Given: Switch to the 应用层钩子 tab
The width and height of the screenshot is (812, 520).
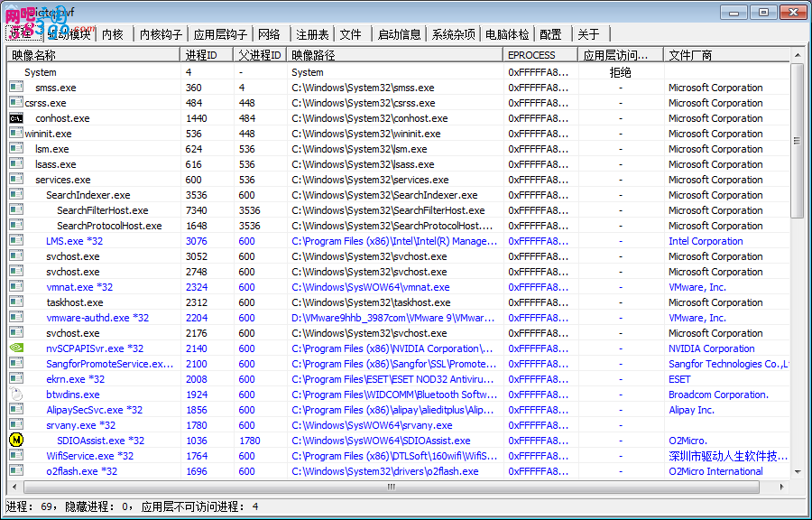Looking at the screenshot, I should click(x=220, y=34).
